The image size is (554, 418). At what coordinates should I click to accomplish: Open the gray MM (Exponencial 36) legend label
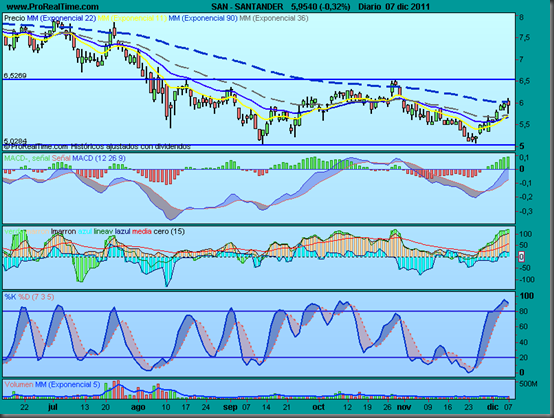pos(274,18)
